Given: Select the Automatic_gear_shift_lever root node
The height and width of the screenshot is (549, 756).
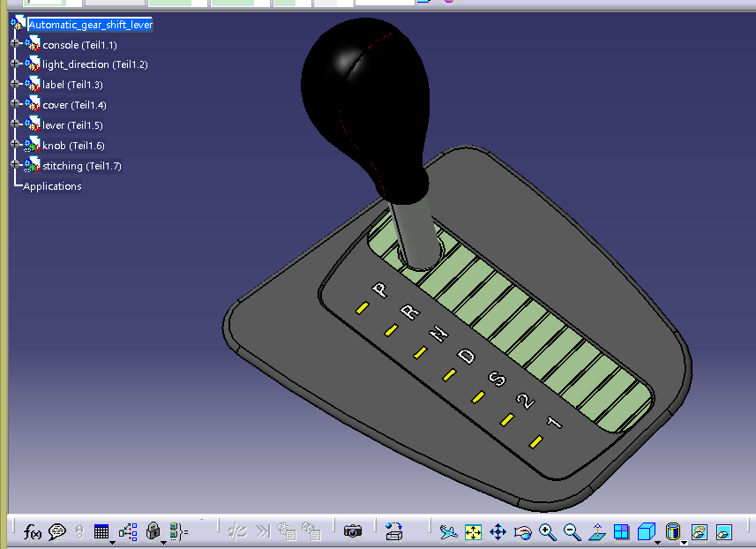Looking at the screenshot, I should (x=90, y=25).
